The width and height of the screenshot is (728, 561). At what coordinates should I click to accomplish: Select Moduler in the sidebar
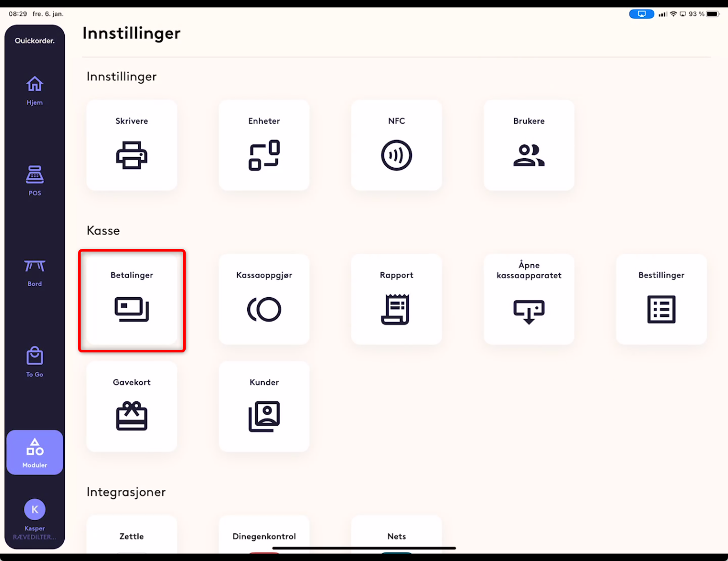point(34,452)
